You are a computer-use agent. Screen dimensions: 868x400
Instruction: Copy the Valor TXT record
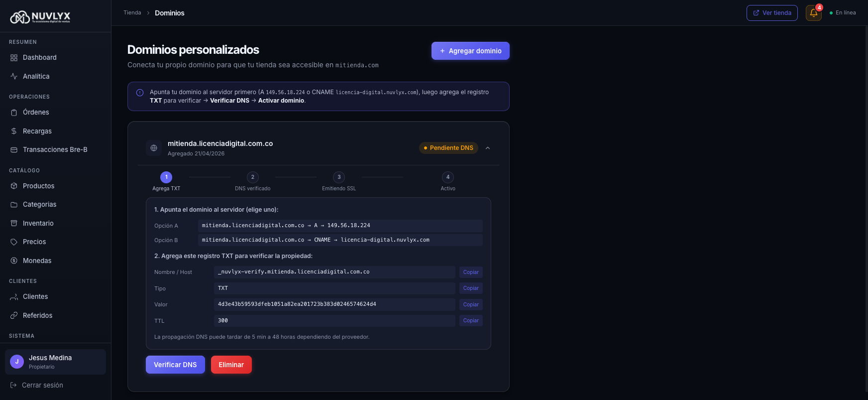pos(470,304)
